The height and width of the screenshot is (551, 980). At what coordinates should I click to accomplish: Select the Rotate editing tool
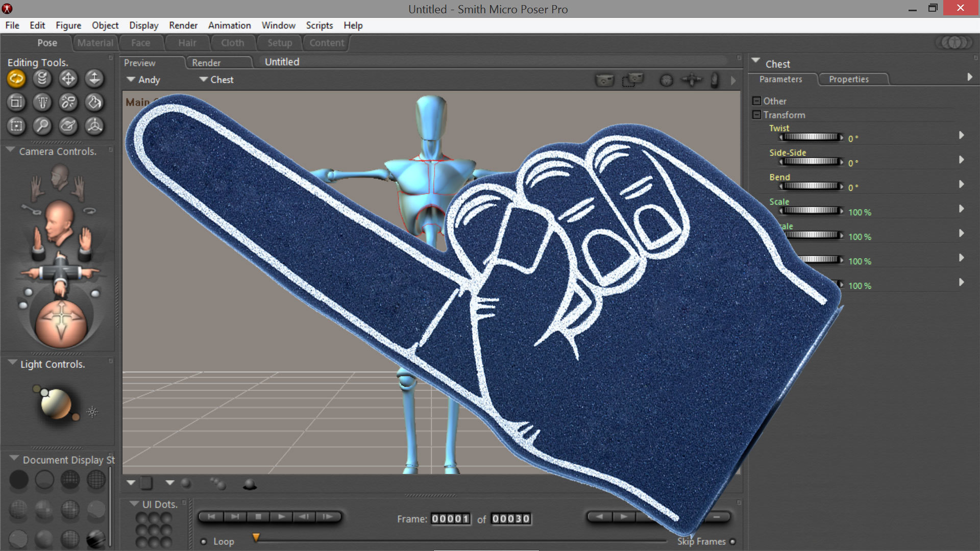pos(16,79)
